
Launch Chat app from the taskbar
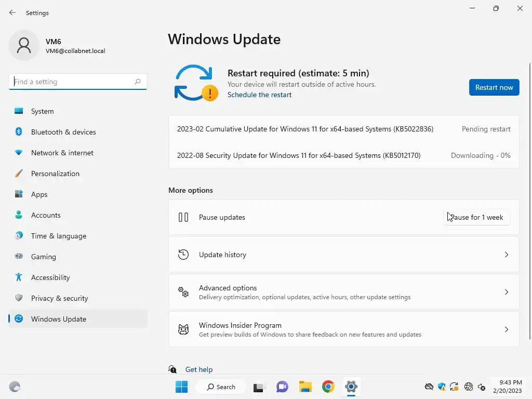coord(282,387)
